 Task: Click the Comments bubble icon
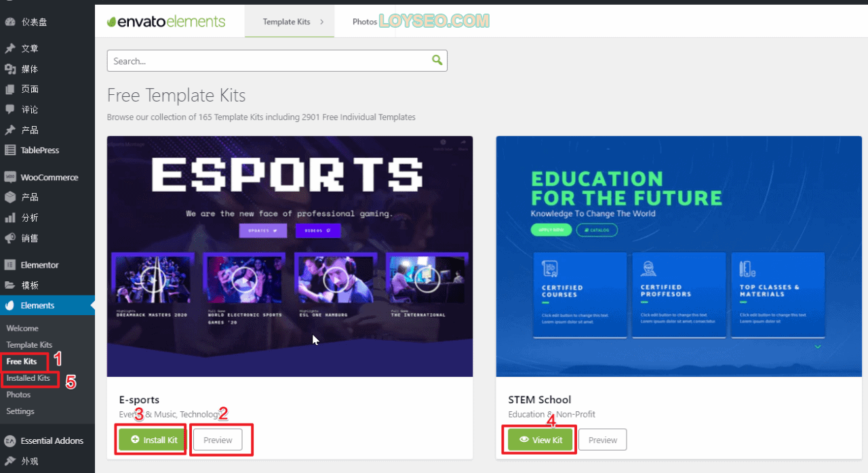(10, 110)
